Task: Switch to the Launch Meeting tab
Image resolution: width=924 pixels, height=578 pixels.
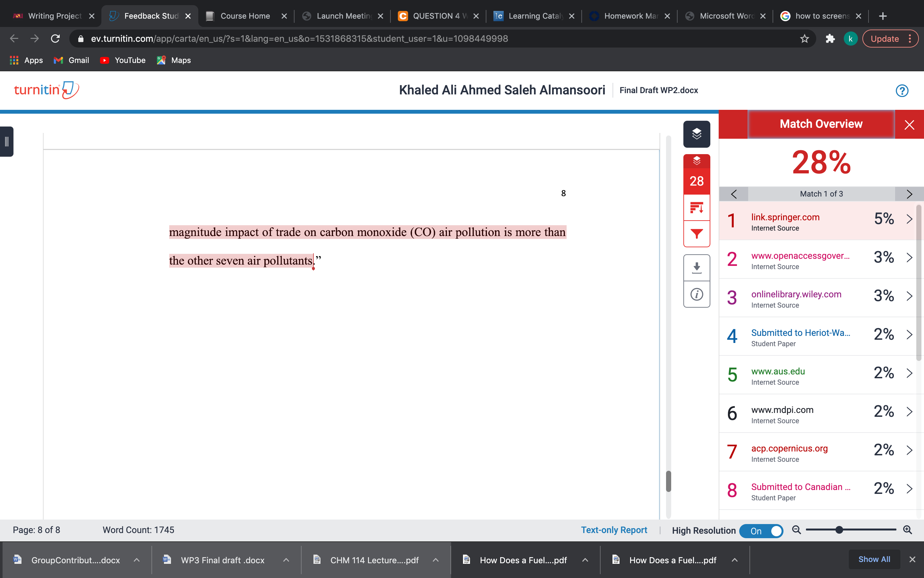Action: 343,16
